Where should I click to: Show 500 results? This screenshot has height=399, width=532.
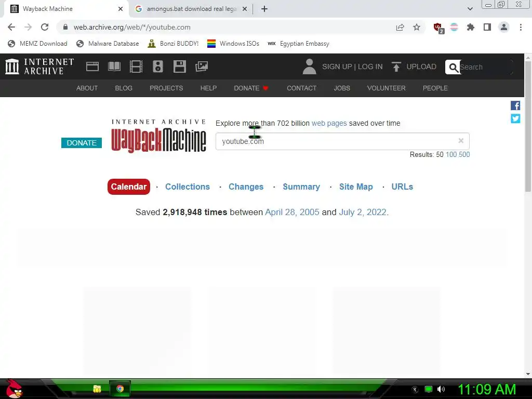[464, 155]
